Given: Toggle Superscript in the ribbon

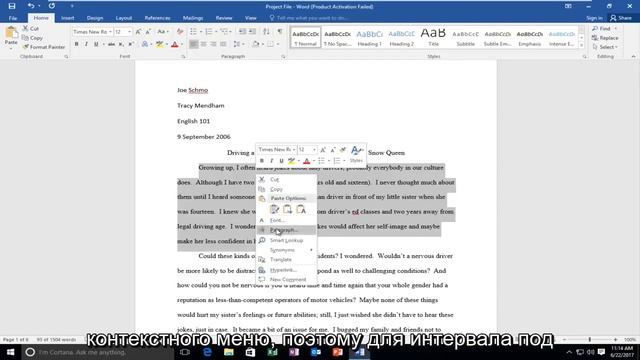Looking at the screenshot, I should click(131, 44).
